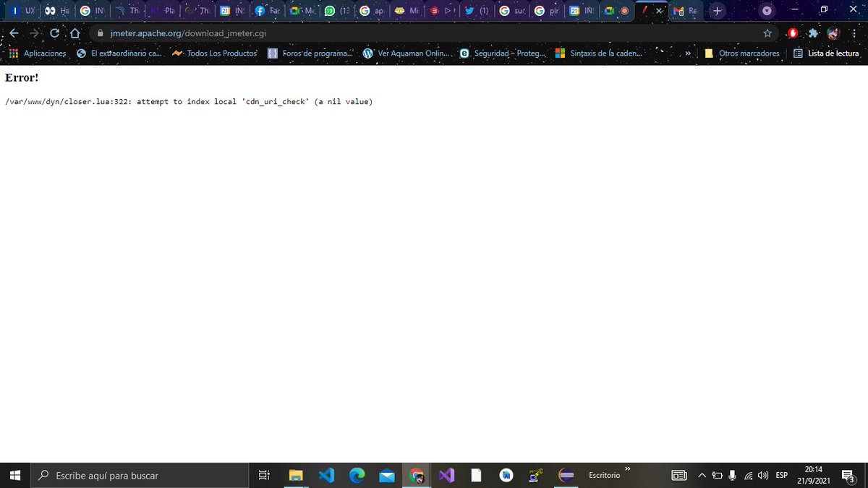This screenshot has width=868, height=488.
Task: Open the red Opera-style extension icon
Action: [x=793, y=33]
